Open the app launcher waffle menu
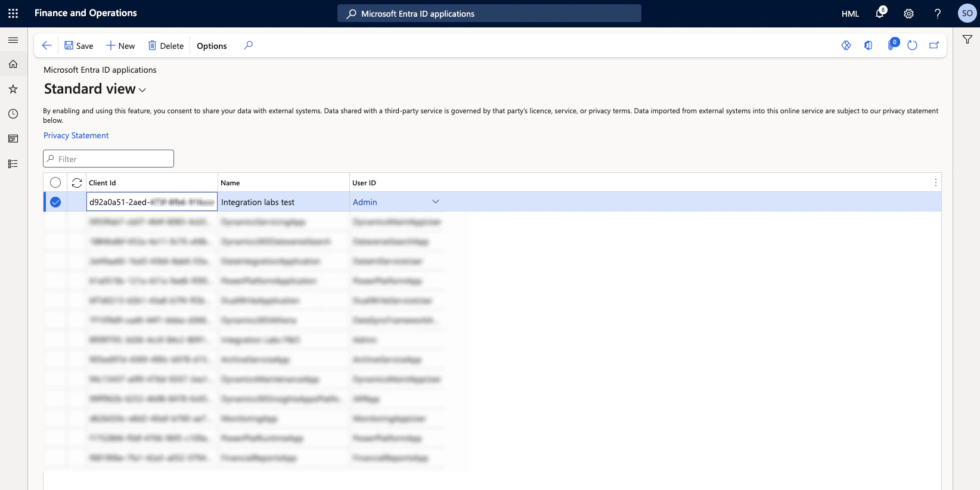Image resolution: width=980 pixels, height=490 pixels. [x=13, y=13]
